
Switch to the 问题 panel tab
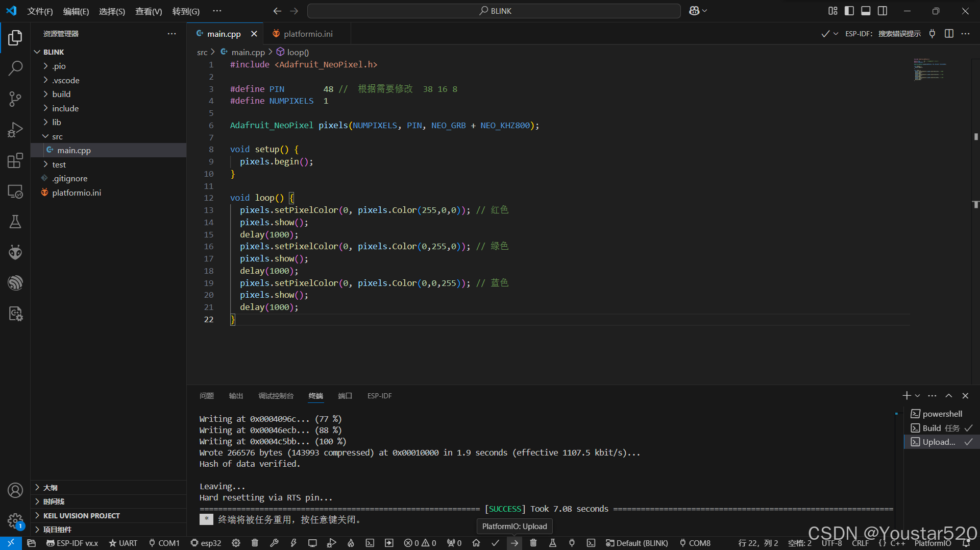coord(207,396)
